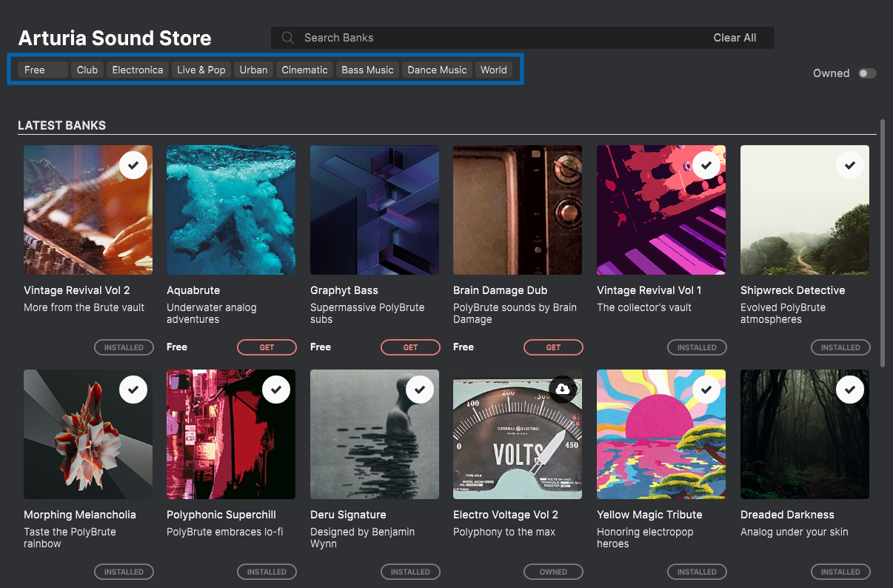Click the 'Morphing Melancholia' bank title
The height and width of the screenshot is (588, 893).
click(x=80, y=515)
